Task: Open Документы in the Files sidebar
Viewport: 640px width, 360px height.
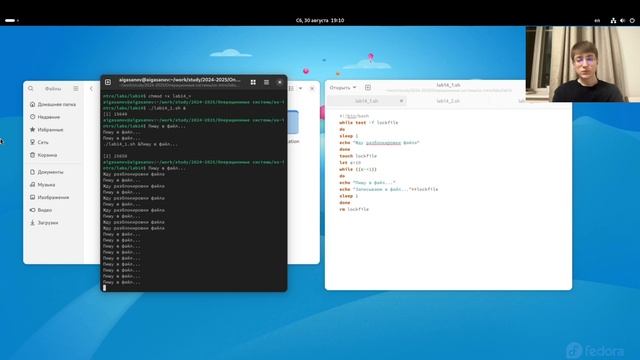Action: tap(53, 172)
